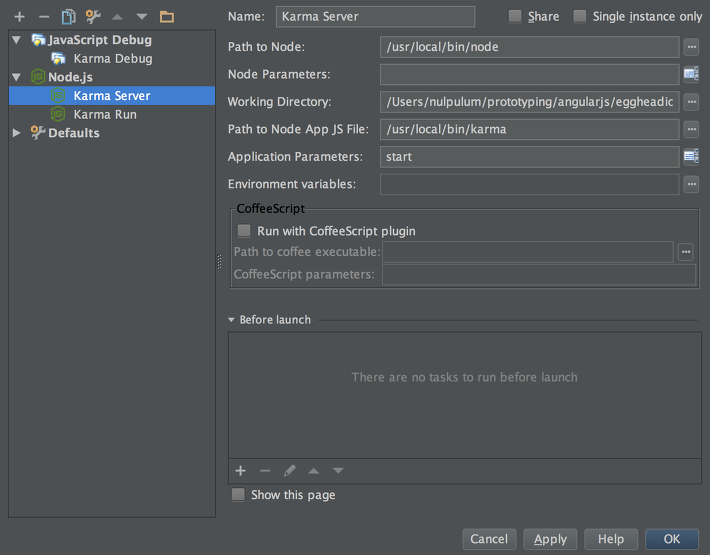The height and width of the screenshot is (555, 710).
Task: Create new configuration folder
Action: (167, 17)
